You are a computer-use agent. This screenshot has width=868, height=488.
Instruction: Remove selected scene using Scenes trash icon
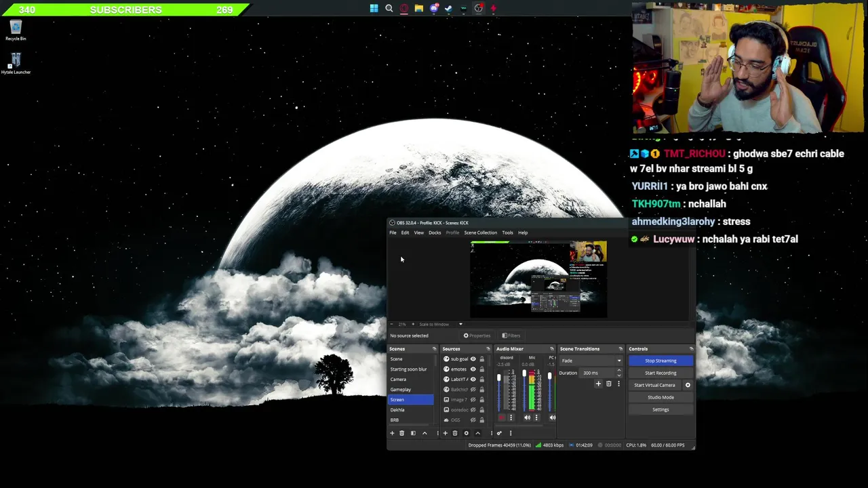pyautogui.click(x=401, y=433)
